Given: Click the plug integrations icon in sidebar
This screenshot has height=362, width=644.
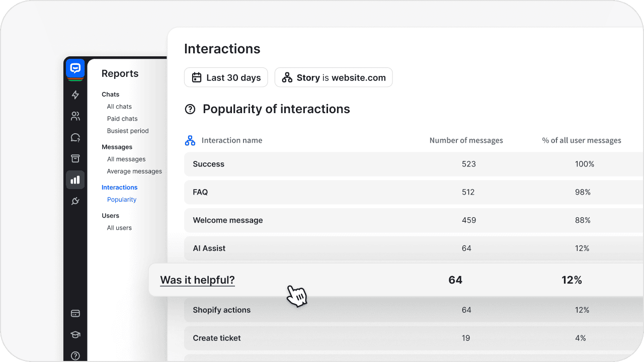Looking at the screenshot, I should point(75,201).
